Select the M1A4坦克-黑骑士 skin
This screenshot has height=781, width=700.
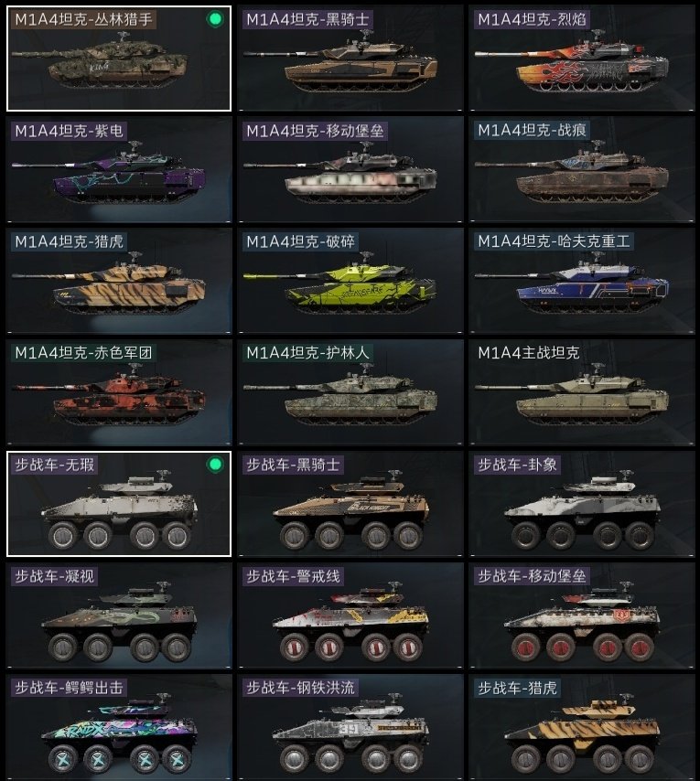tap(350, 59)
